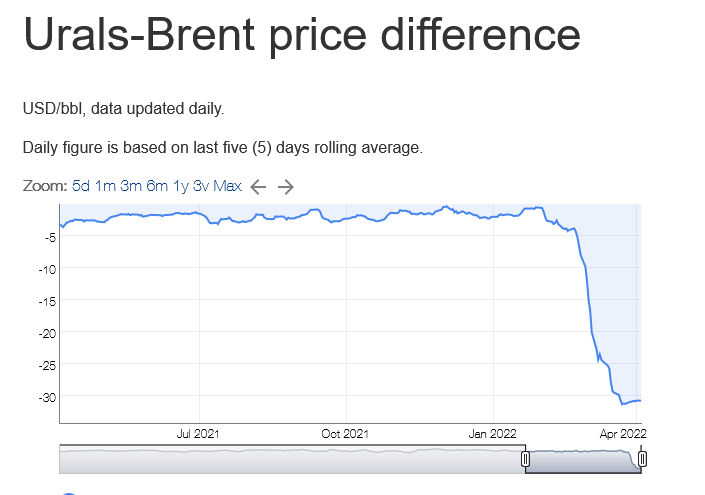Image resolution: width=705 pixels, height=495 pixels.
Task: Click the Apr 2022 axis label
Action: tap(623, 434)
